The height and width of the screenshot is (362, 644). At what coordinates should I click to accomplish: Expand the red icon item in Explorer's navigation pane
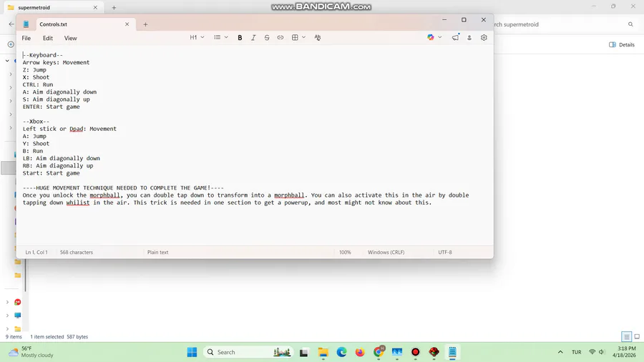pyautogui.click(x=7, y=302)
